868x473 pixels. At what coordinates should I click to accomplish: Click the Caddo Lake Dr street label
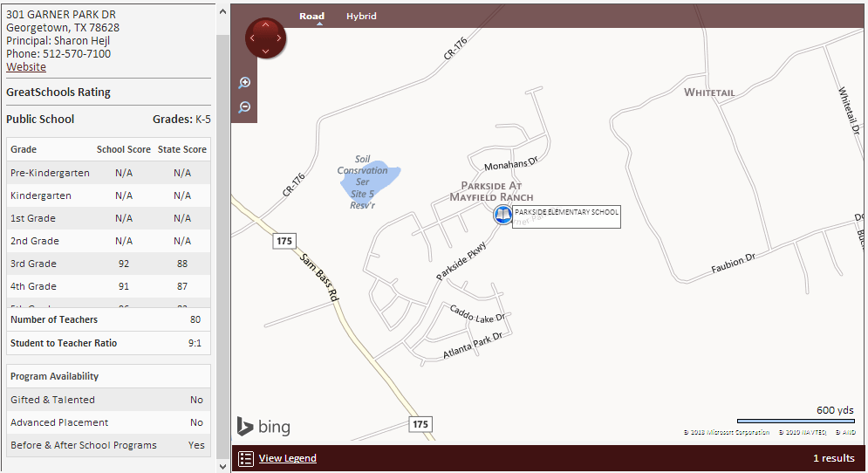477,314
